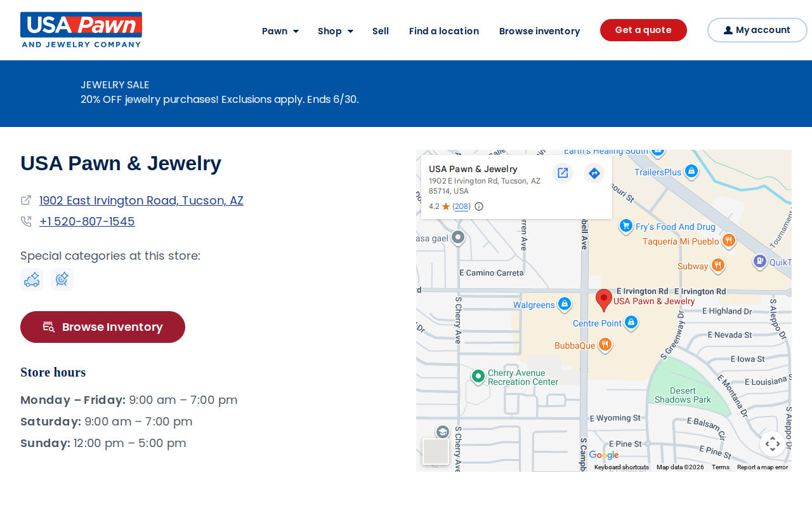Select the car special category icon
The width and height of the screenshot is (812, 508).
click(x=32, y=279)
